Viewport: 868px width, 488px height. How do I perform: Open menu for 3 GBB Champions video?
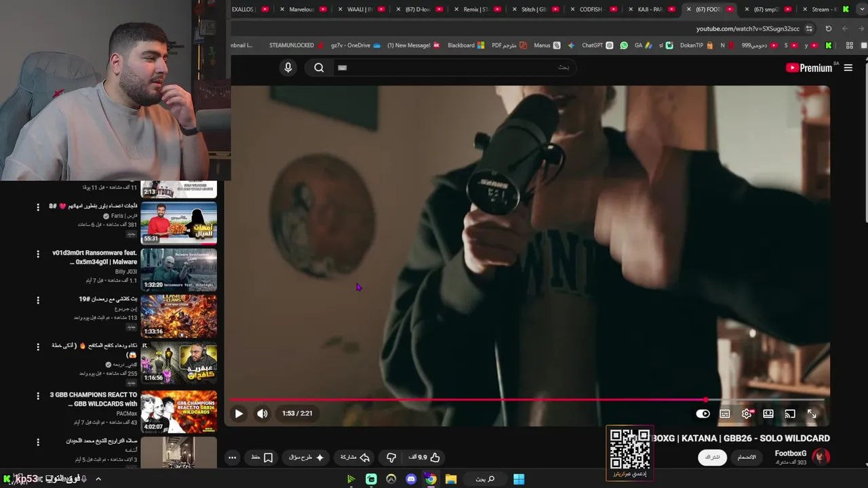point(38,395)
